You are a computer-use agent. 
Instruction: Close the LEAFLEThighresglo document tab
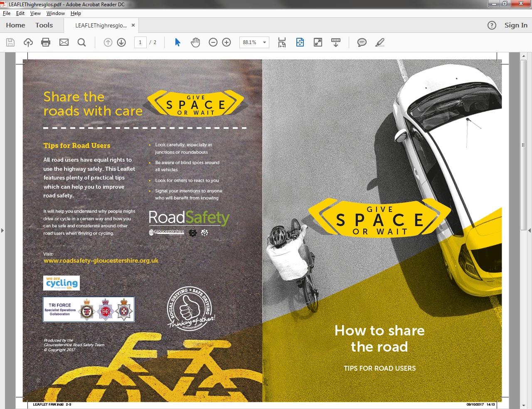pos(133,25)
